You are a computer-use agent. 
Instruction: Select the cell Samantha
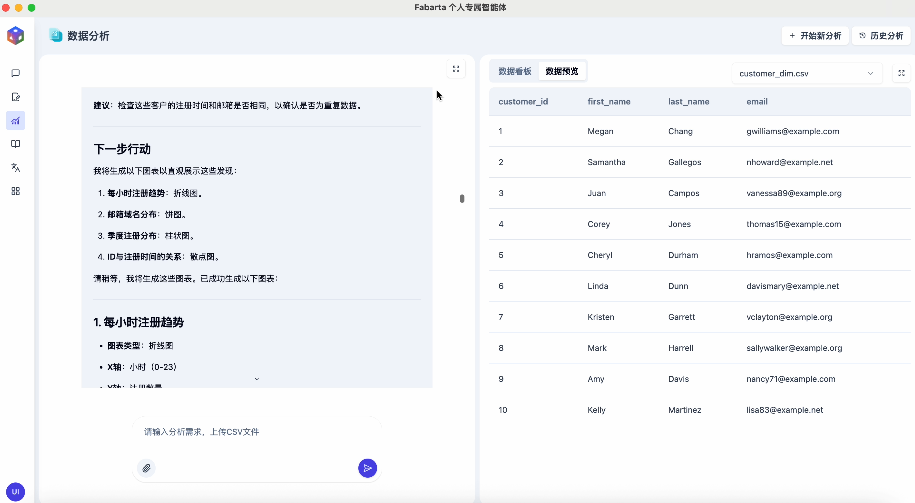pyautogui.click(x=606, y=162)
